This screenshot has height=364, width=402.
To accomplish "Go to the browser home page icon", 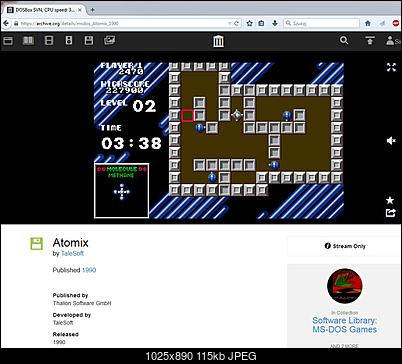I will click(368, 23).
